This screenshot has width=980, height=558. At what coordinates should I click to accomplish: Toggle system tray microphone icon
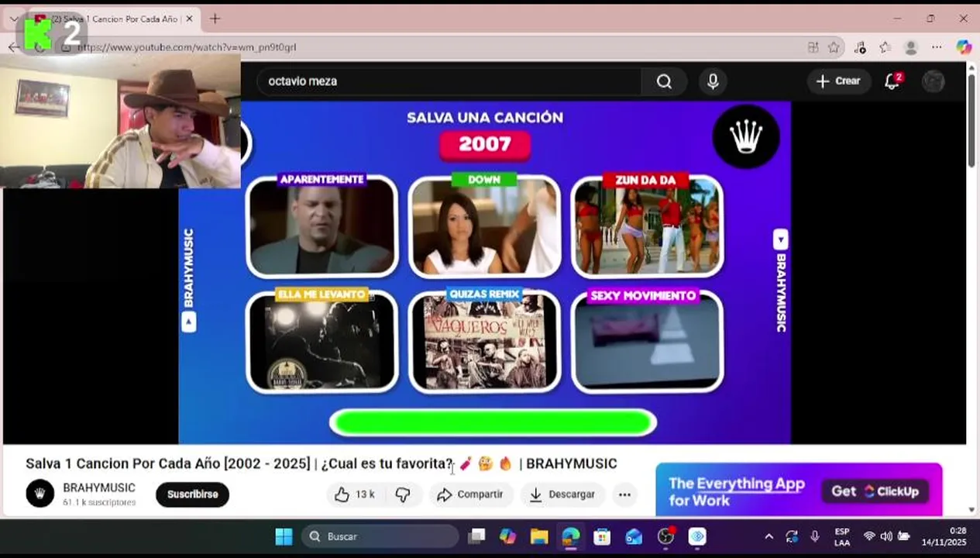click(x=814, y=536)
